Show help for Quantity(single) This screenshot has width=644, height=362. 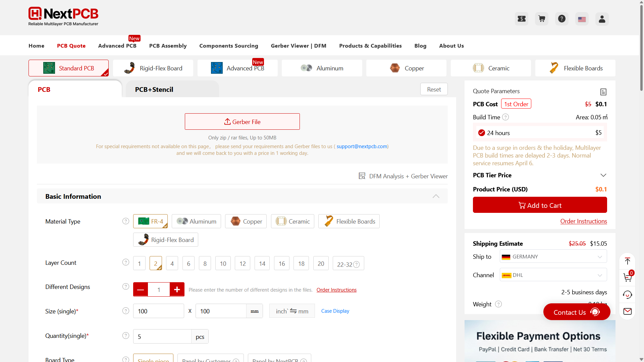pyautogui.click(x=126, y=336)
